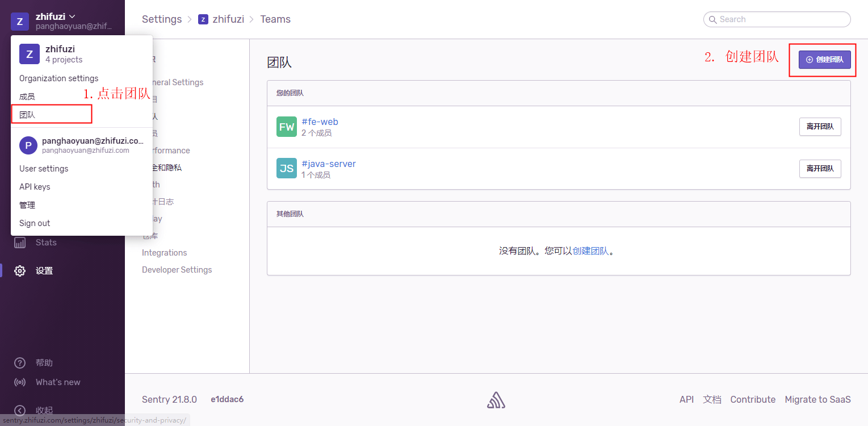Click the 其他团队 section header

coord(290,214)
